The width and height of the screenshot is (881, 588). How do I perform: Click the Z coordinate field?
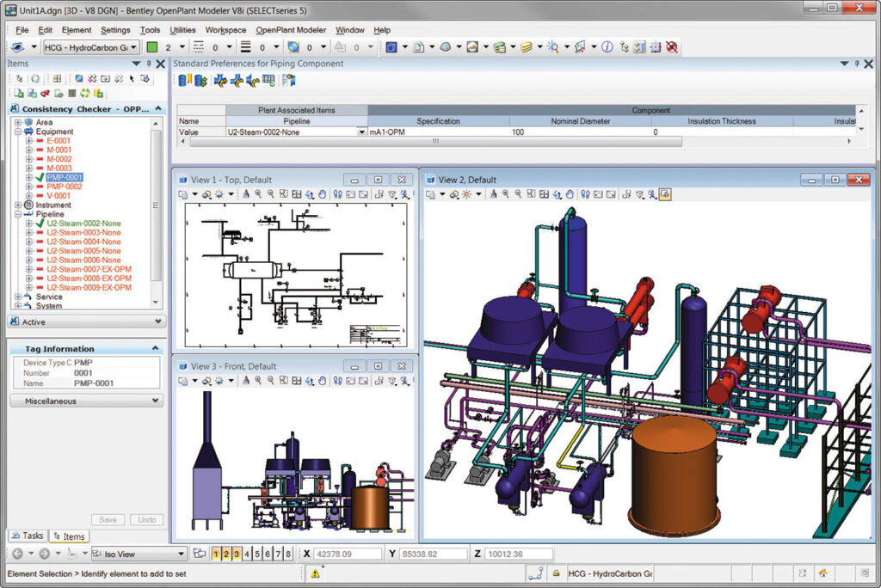point(518,554)
